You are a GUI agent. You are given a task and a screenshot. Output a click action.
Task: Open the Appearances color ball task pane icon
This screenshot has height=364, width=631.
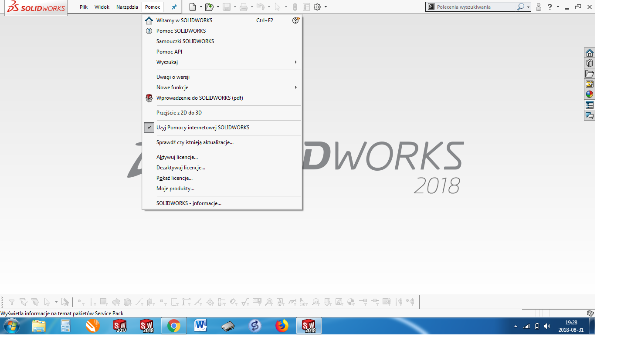pyautogui.click(x=590, y=94)
